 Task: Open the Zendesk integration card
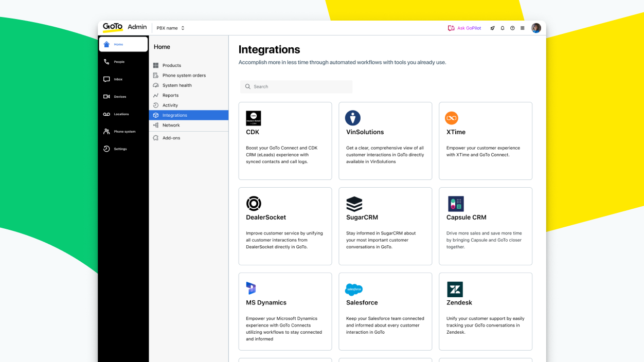point(485,311)
